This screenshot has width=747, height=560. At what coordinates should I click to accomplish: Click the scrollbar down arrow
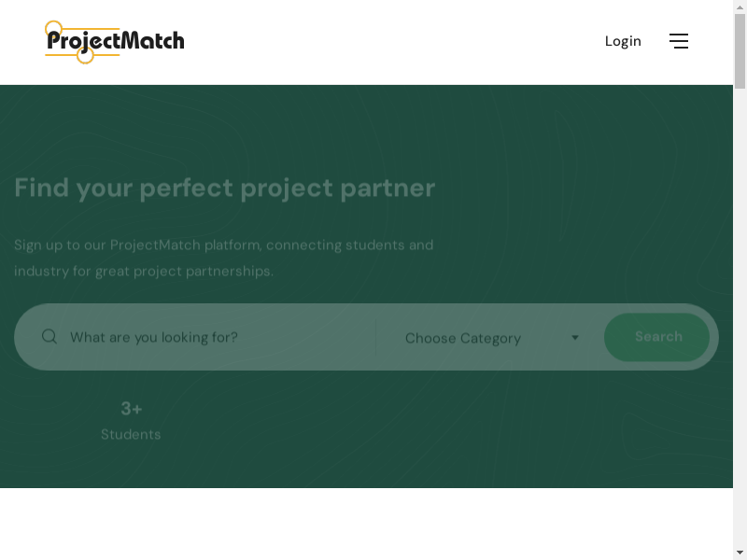[x=740, y=553]
